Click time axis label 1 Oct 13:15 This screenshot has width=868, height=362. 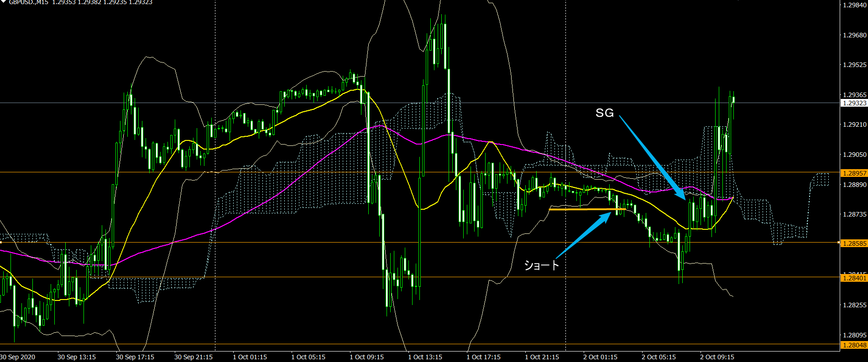tap(425, 357)
